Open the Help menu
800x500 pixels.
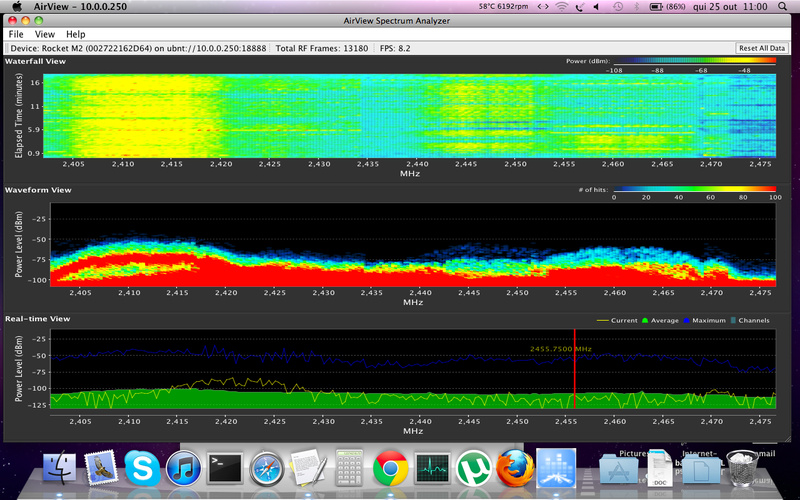(76, 34)
